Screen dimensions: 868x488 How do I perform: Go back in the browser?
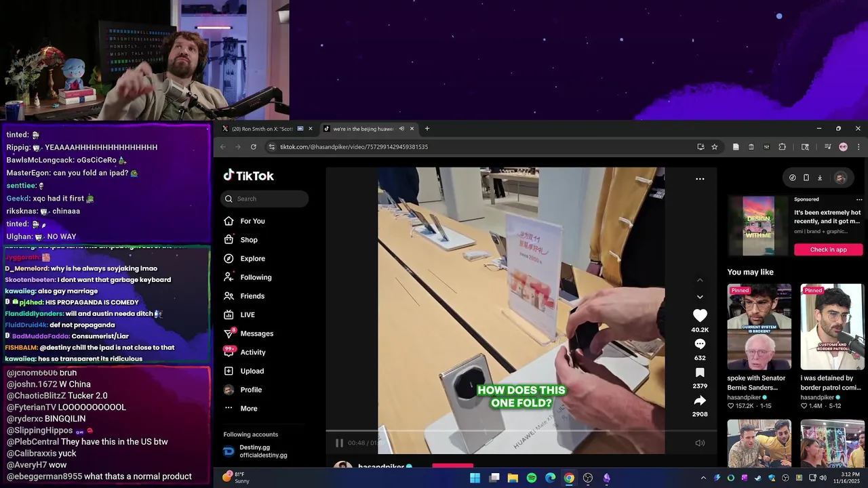(x=222, y=146)
